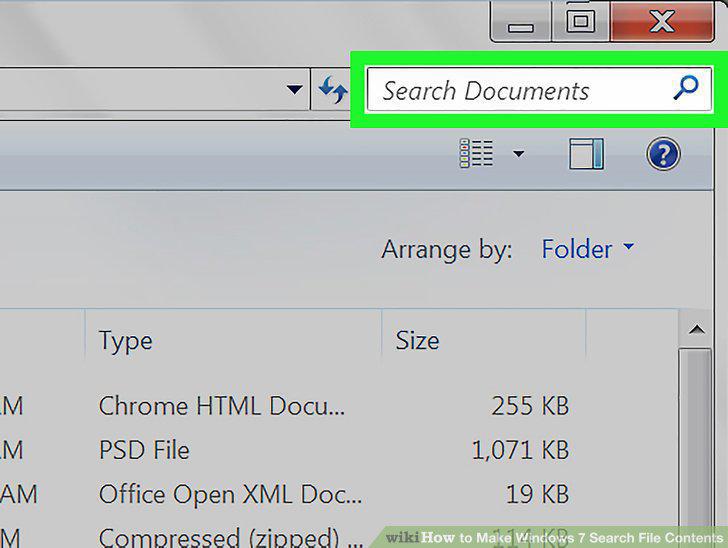
Task: Open the Arrange by Folder dropdown
Action: coord(587,249)
